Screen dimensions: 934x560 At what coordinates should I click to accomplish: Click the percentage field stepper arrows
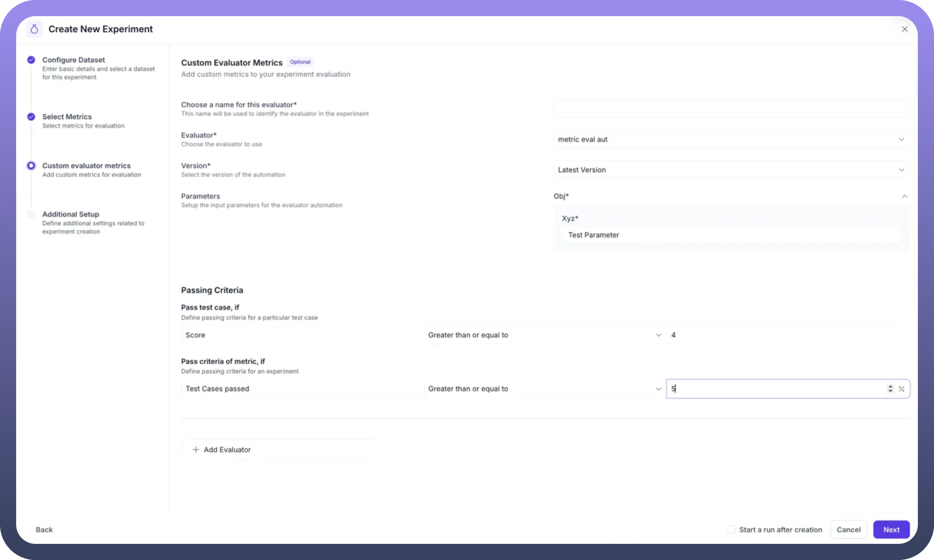click(x=890, y=389)
